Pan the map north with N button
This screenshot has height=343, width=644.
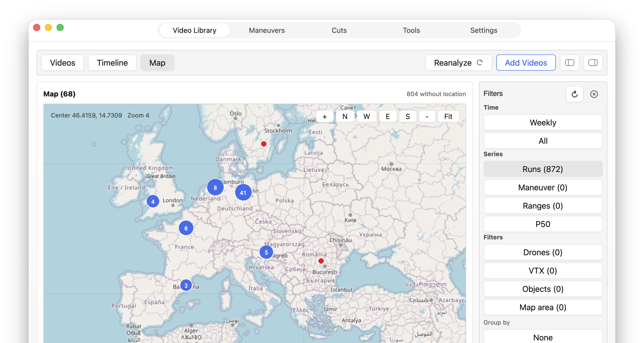(x=345, y=116)
